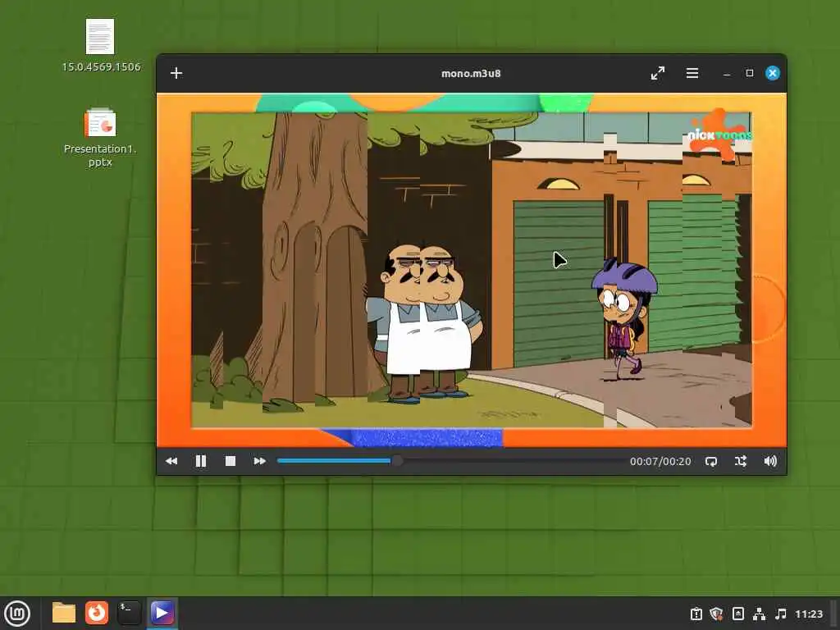Open Terminal from the taskbar
Image resolution: width=840 pixels, height=630 pixels.
click(129, 613)
